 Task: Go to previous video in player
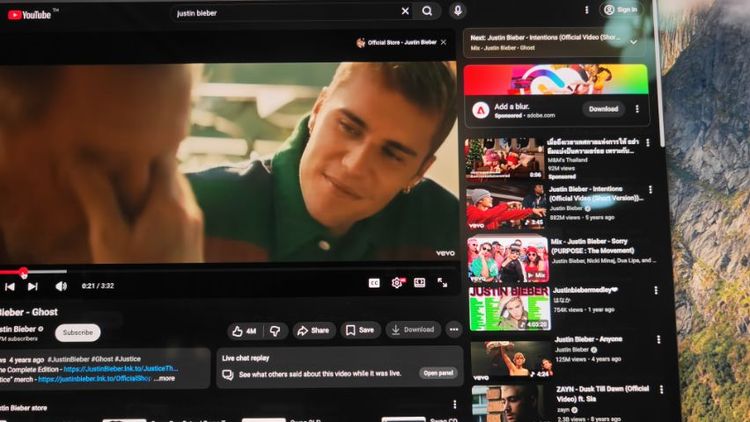tap(10, 287)
